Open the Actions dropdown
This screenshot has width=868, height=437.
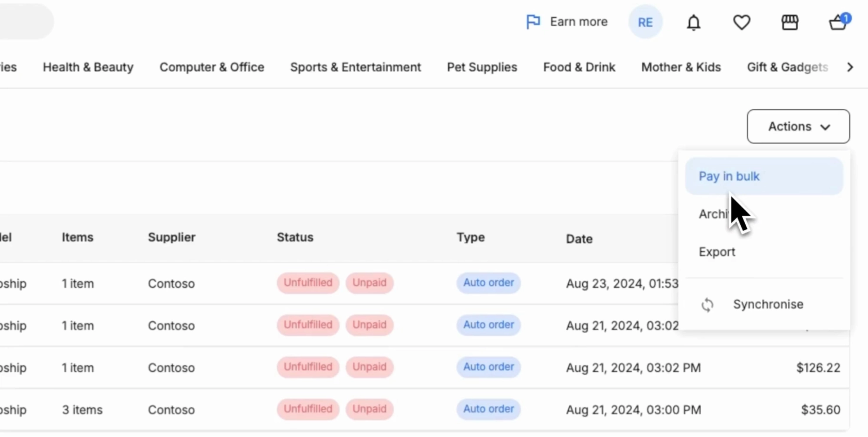pos(798,126)
